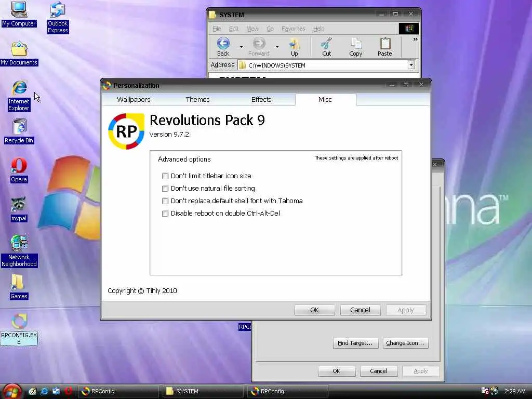Viewport: 532px width, 399px height.
Task: Open the Help menu in SYSTEM window
Action: tap(318, 29)
